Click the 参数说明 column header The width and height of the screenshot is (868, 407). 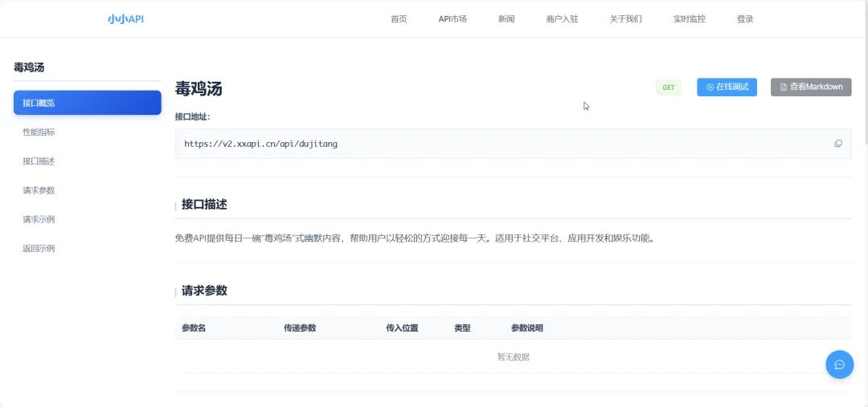pyautogui.click(x=527, y=328)
